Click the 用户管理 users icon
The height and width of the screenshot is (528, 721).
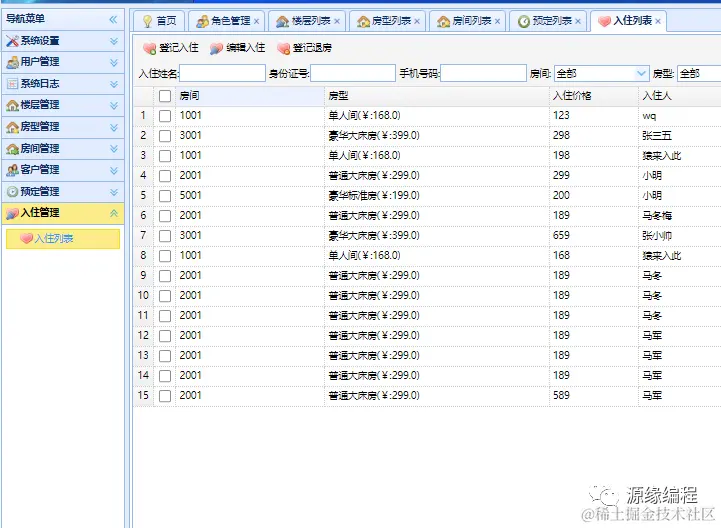(12, 62)
